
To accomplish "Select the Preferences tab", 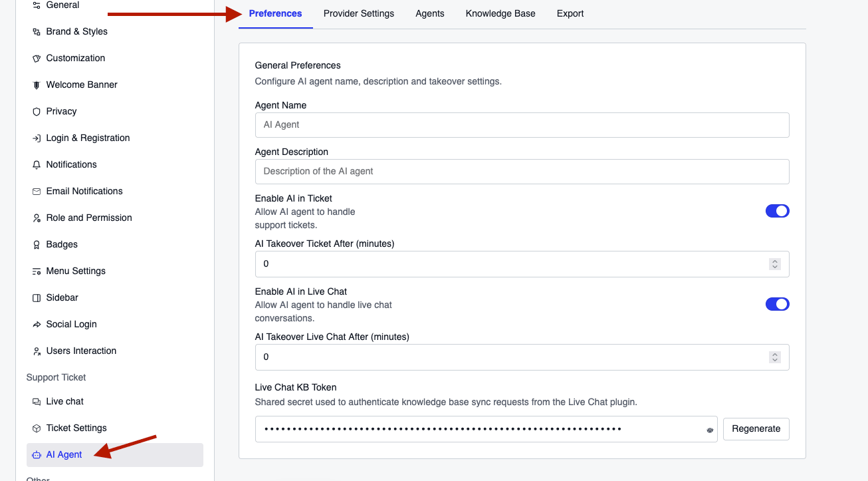I will (x=275, y=13).
